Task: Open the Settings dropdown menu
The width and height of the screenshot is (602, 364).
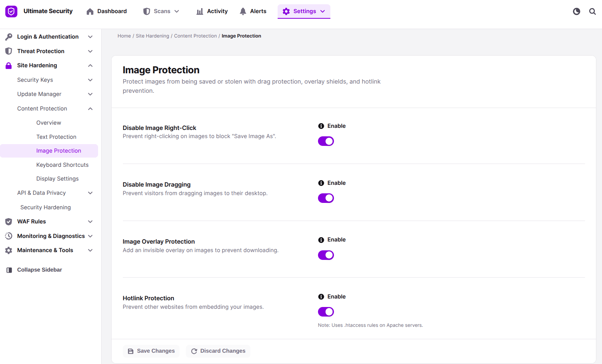Action: coord(304,11)
